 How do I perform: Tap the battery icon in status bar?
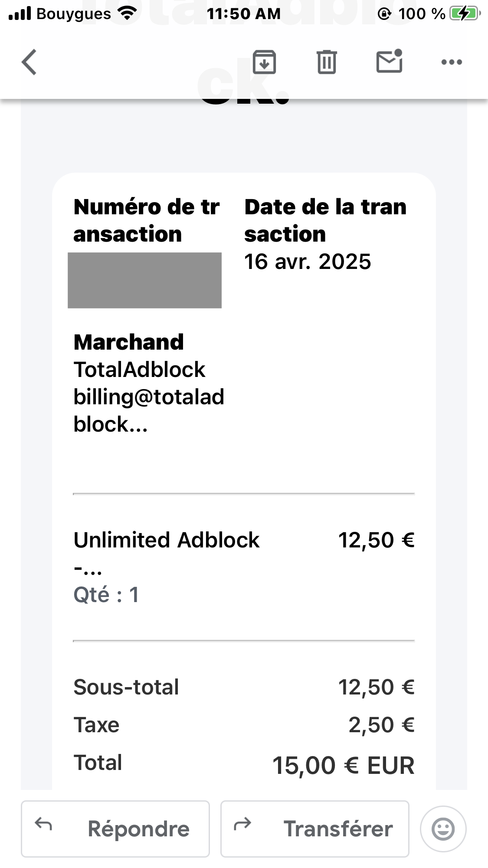[x=465, y=14]
